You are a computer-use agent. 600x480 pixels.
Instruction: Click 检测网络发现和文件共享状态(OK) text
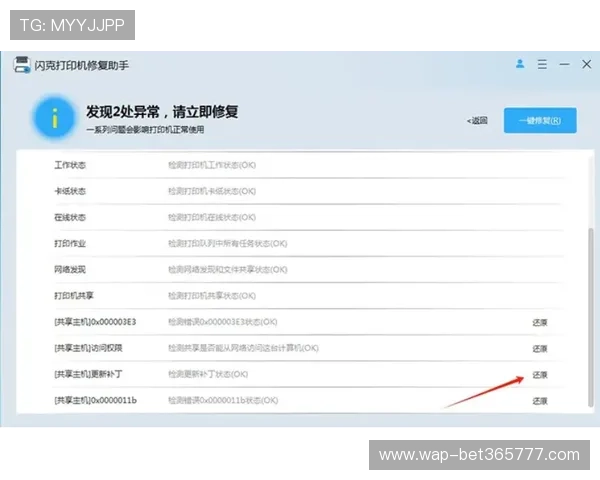228,269
